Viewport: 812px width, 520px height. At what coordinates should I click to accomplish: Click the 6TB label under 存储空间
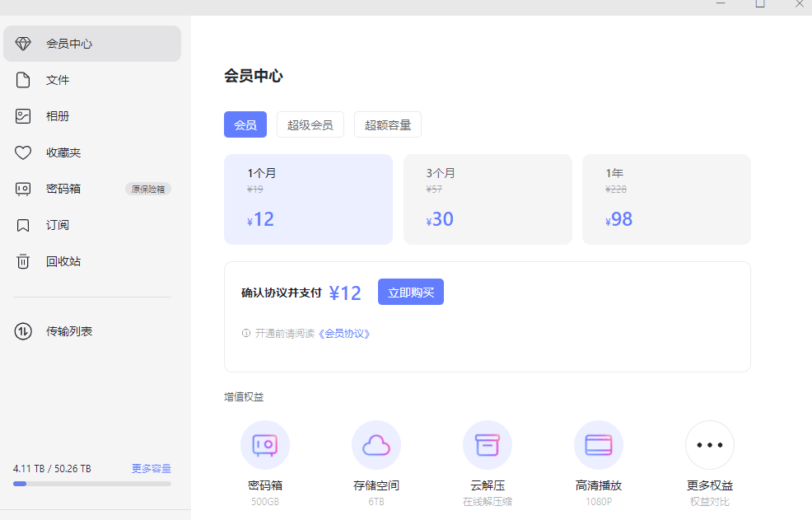point(376,502)
